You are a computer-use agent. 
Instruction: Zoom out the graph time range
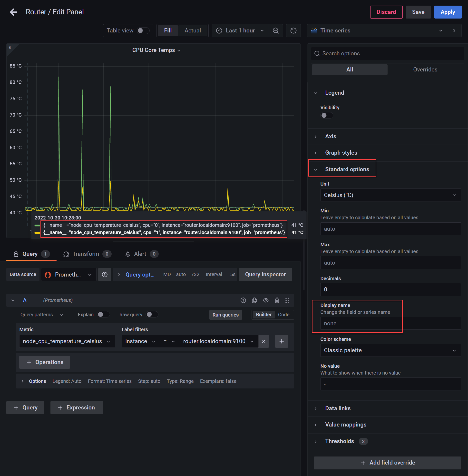point(275,30)
